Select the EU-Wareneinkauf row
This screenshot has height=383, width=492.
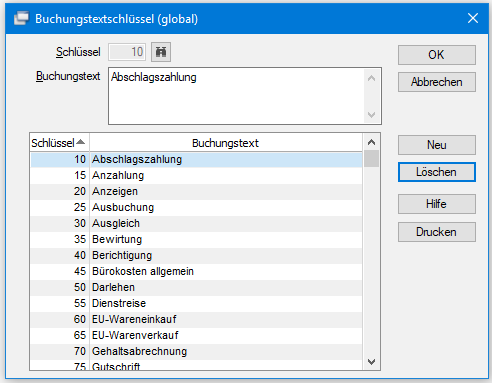pos(196,319)
